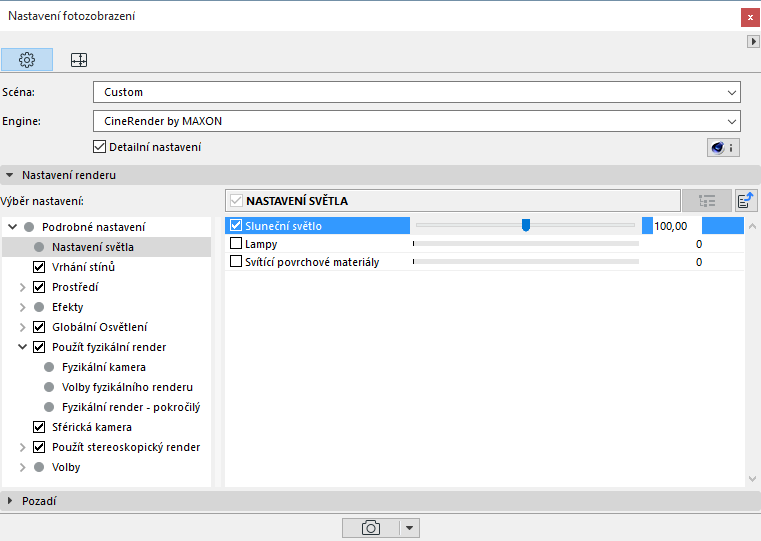Open the render button dropdown arrow
761x541 pixels.
pyautogui.click(x=410, y=528)
